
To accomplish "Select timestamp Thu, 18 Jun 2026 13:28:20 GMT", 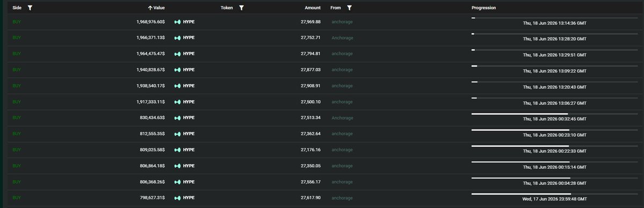I will [x=554, y=39].
